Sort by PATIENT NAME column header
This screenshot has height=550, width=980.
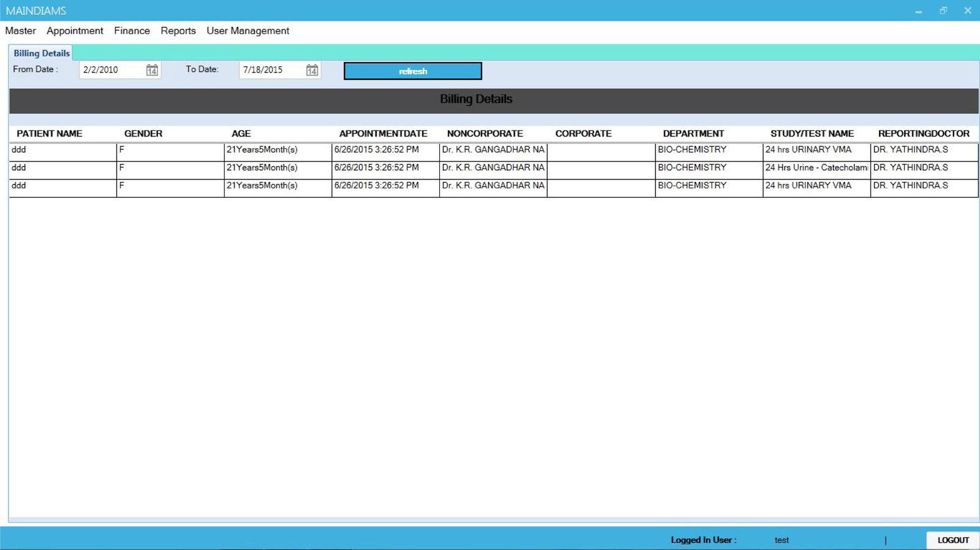pyautogui.click(x=50, y=134)
